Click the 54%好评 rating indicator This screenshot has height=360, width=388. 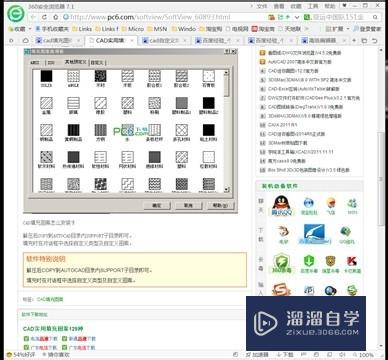(21, 355)
